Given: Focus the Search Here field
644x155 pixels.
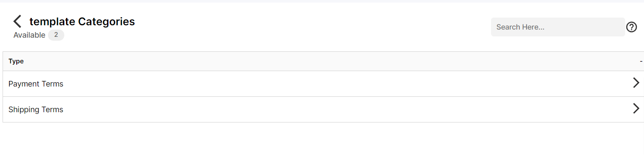Looking at the screenshot, I should pos(557,27).
